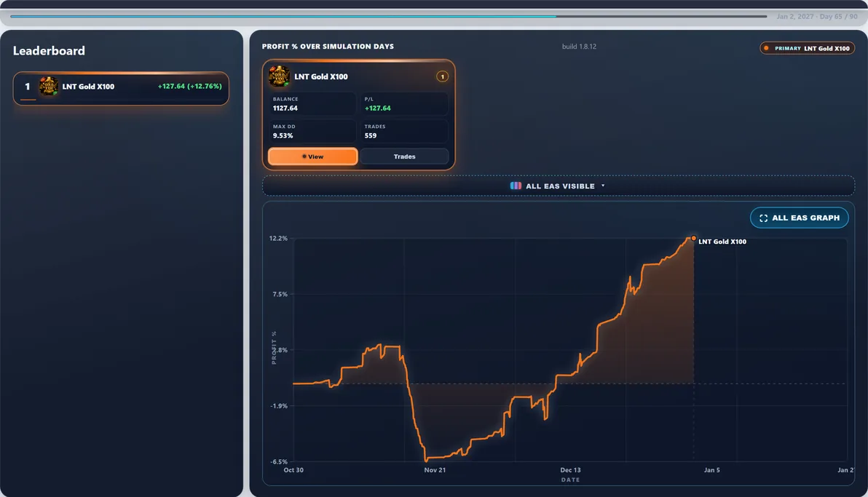The height and width of the screenshot is (497, 868).
Task: Click the TRADES value 559
Action: (371, 135)
